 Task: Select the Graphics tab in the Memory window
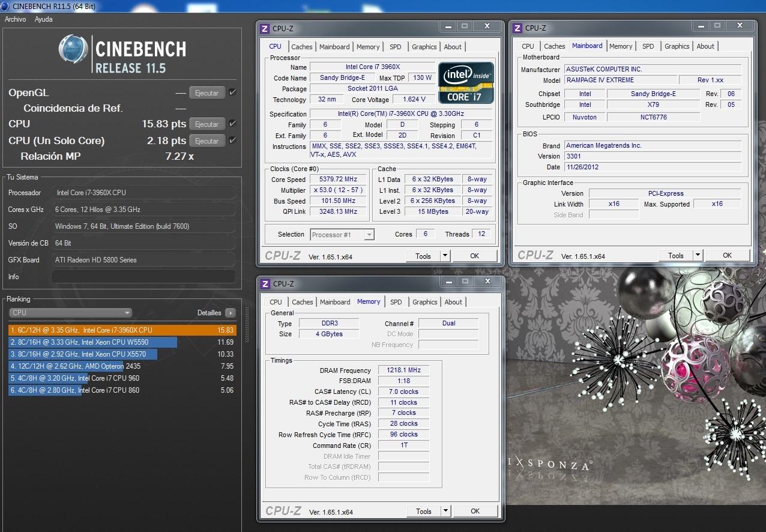425,302
